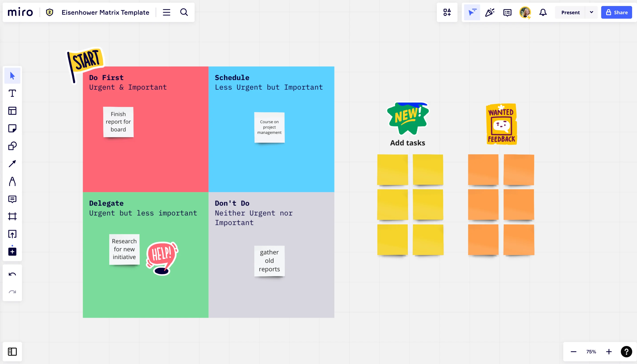Expand more apps plus tool
The width and height of the screenshot is (637, 364).
[x=12, y=252]
